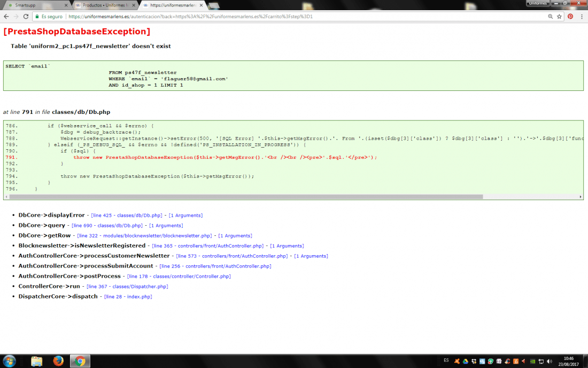The image size is (588, 368).
Task: Expand processCustomerNewsletter 1 Arguments link
Action: pos(311,256)
